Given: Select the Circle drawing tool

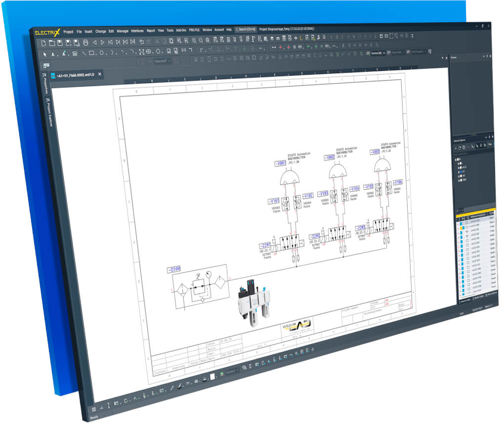Looking at the screenshot, I should (x=102, y=53).
